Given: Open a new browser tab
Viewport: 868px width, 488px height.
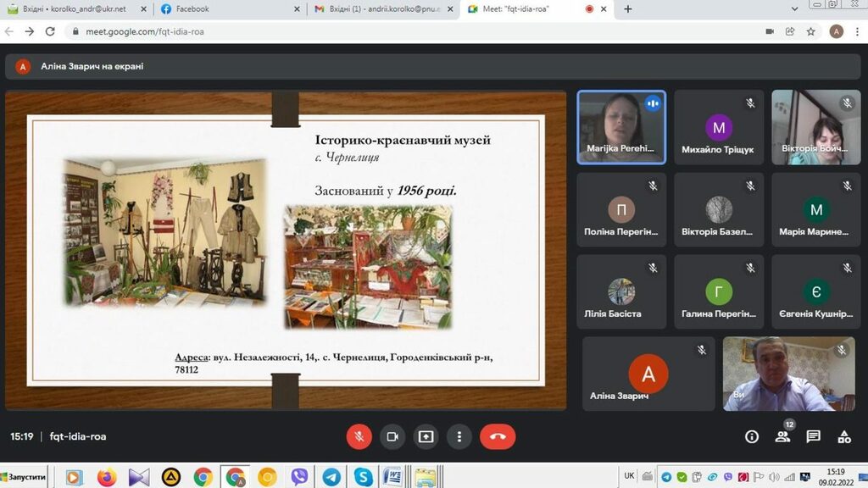Looking at the screenshot, I should [628, 9].
